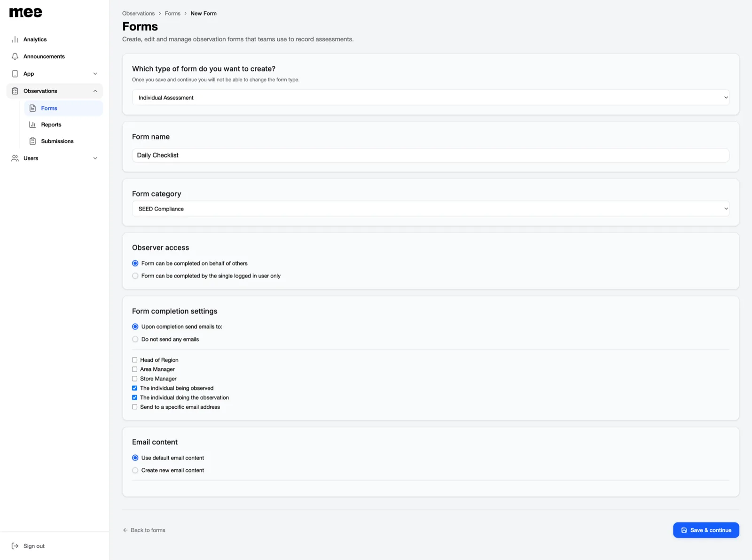Click the Users people icon
This screenshot has width=752, height=560.
[x=15, y=158]
